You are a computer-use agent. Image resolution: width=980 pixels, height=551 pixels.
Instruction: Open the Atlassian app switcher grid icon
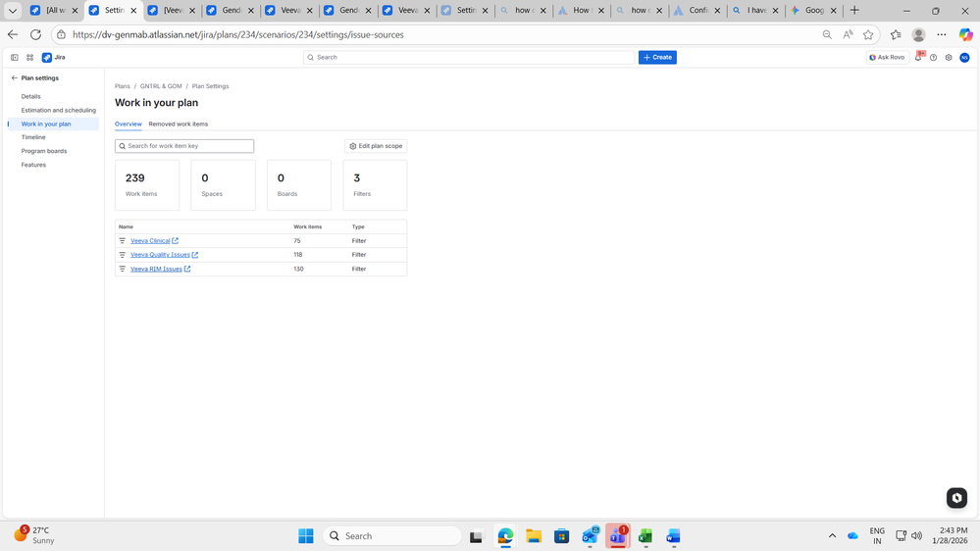[29, 58]
